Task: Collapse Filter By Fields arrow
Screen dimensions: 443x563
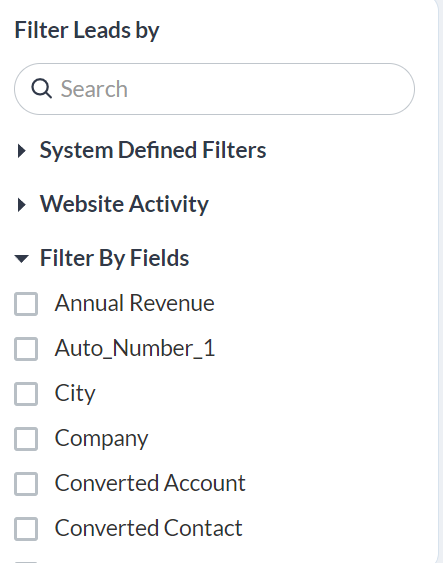Action: (22, 259)
